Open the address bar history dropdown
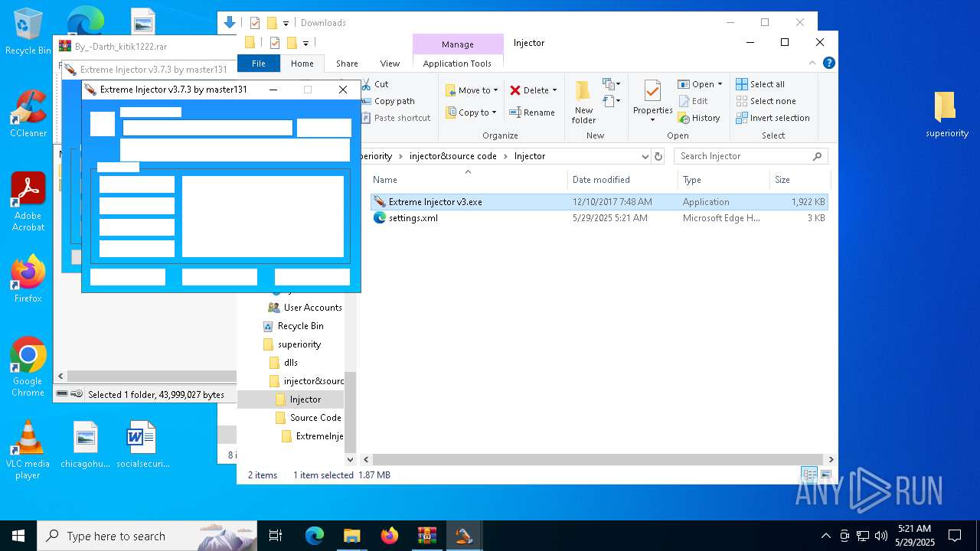 [645, 156]
